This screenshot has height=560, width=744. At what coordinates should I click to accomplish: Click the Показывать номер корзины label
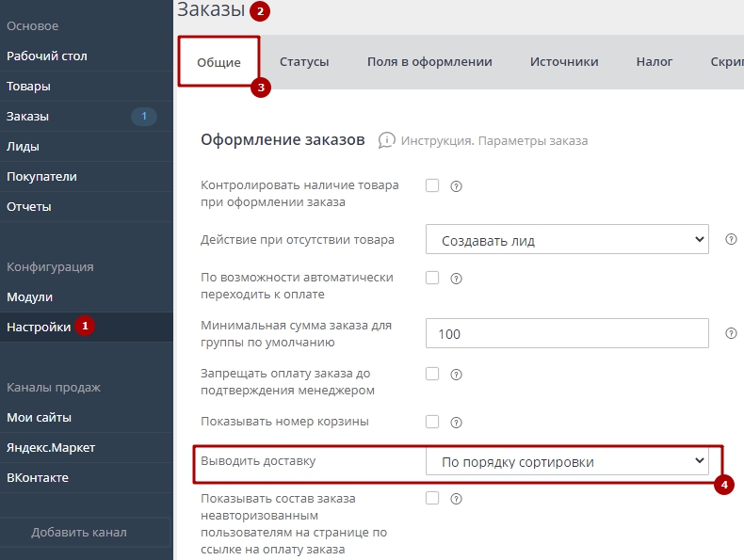coord(284,422)
